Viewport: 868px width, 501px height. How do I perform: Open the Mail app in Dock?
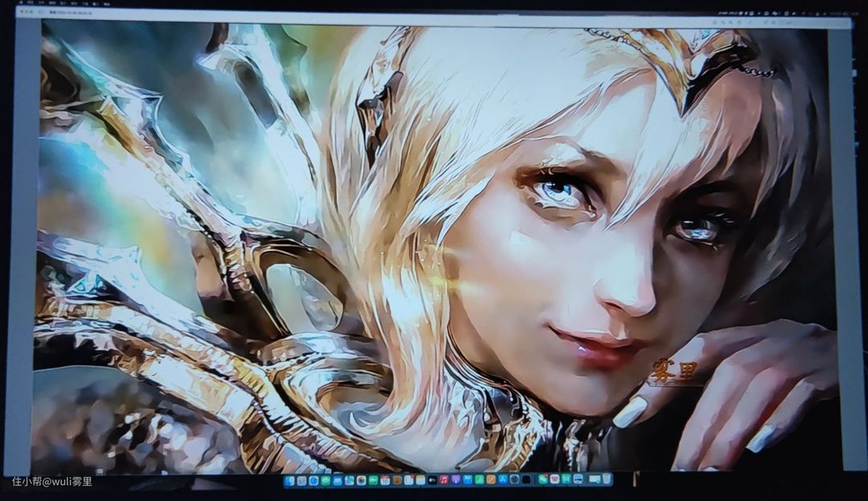tap(338, 480)
